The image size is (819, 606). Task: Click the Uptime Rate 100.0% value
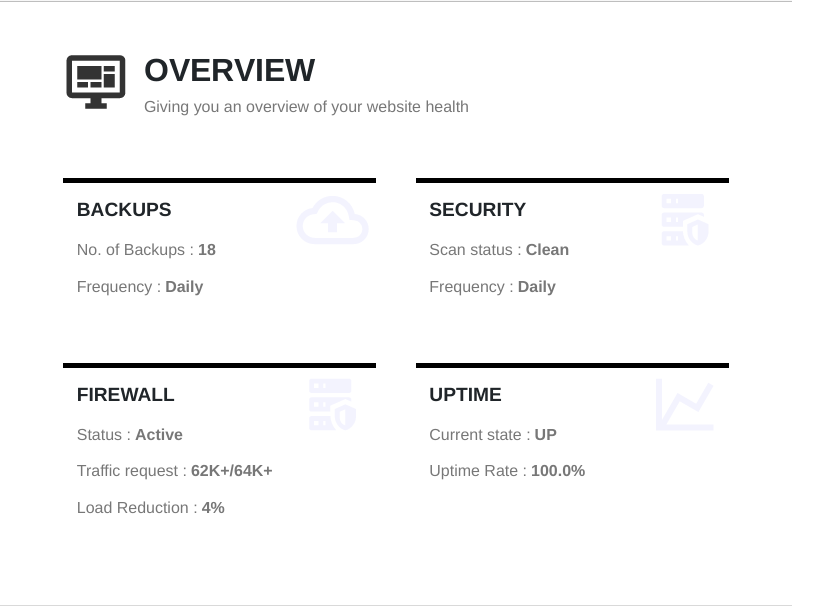click(558, 471)
